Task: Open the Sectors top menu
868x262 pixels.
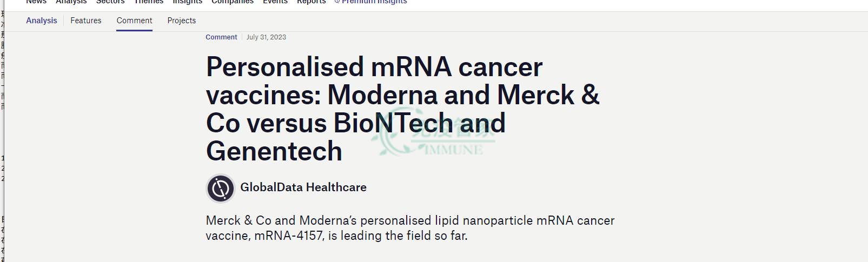Action: [110, 2]
